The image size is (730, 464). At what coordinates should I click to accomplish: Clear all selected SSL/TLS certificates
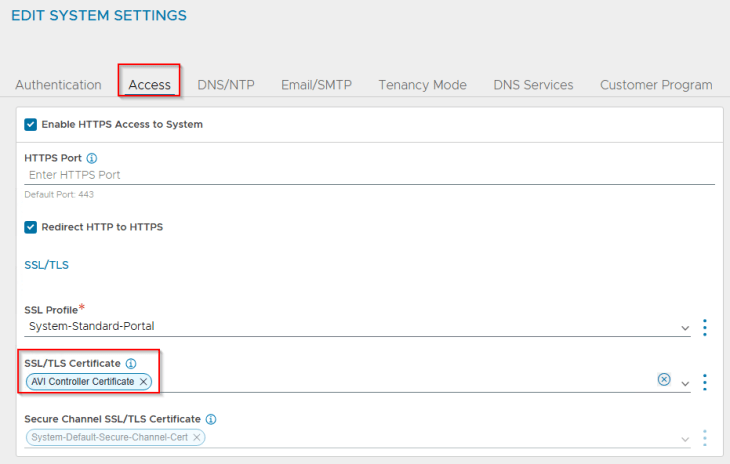point(664,380)
